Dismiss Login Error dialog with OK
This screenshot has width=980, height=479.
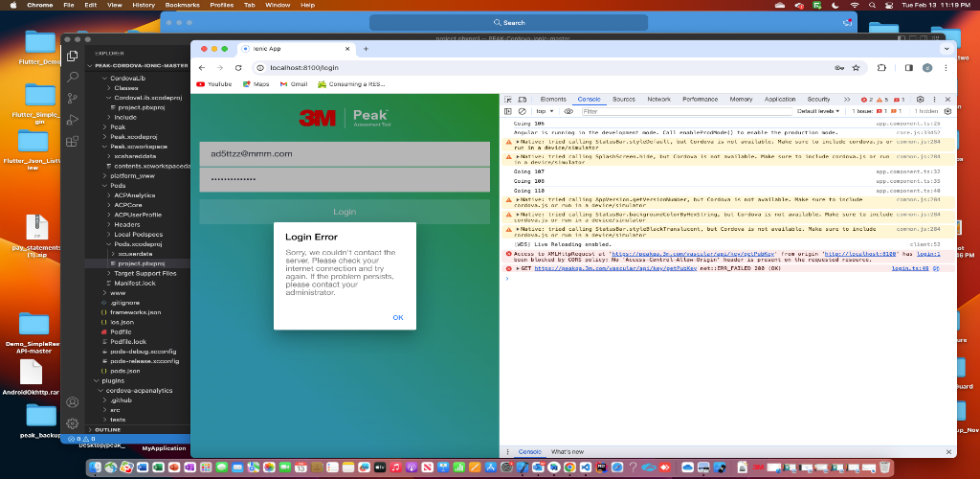[398, 318]
